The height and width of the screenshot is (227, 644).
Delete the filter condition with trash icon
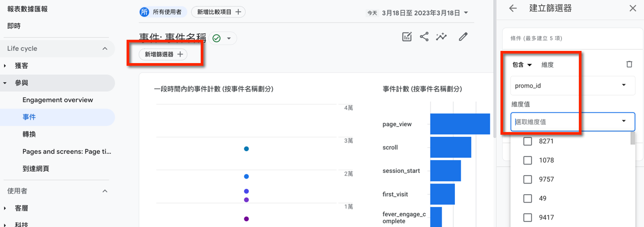click(629, 64)
